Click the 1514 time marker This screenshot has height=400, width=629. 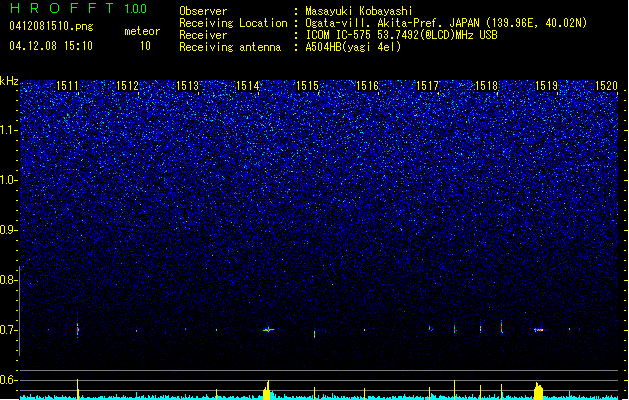[x=248, y=85]
